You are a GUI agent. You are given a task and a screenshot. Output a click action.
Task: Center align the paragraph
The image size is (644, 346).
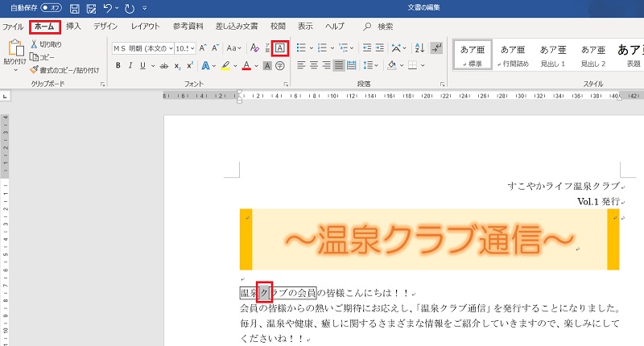tap(314, 65)
